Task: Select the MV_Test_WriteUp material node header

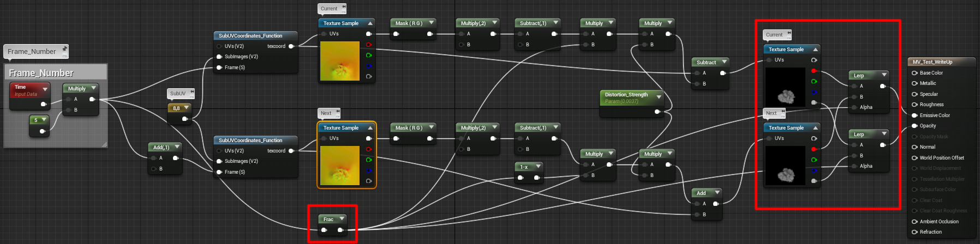Action: [941, 62]
